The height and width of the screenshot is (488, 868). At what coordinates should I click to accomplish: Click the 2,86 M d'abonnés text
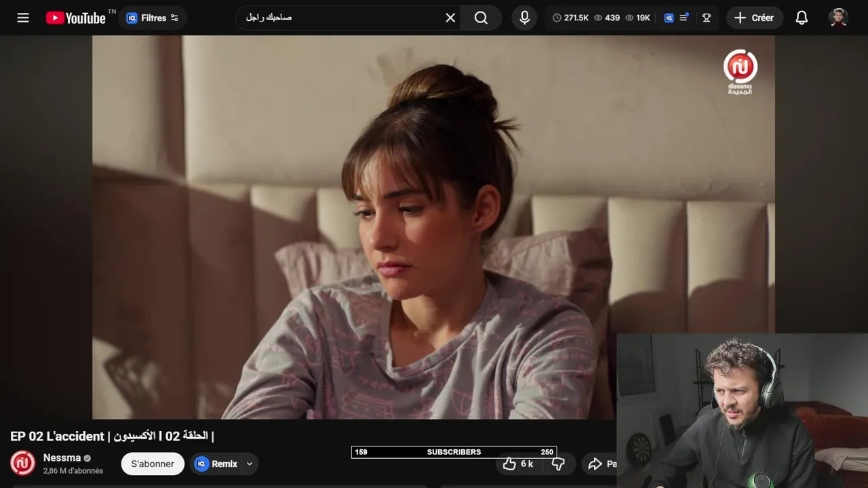pyautogui.click(x=73, y=471)
